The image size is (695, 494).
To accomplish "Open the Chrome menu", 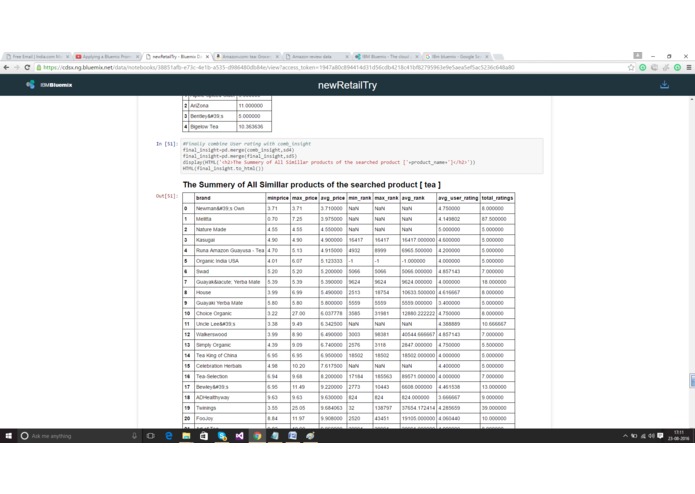I will 689,67.
